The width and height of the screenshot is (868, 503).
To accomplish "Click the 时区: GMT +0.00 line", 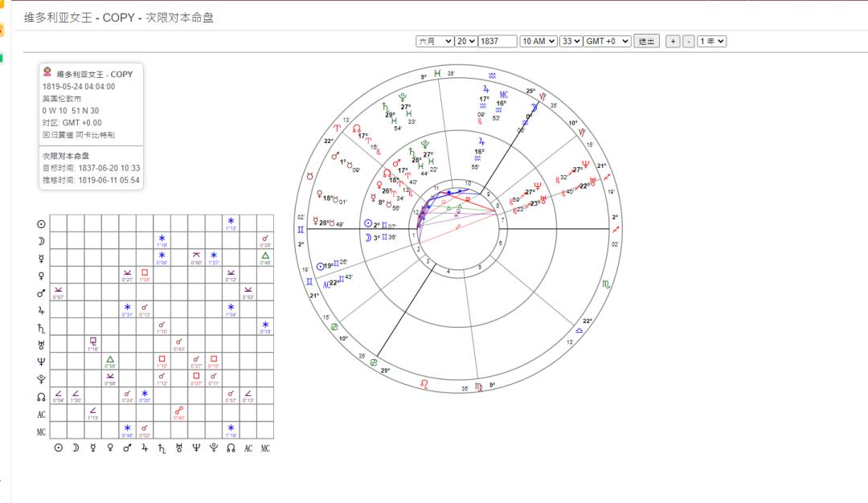I will point(72,123).
